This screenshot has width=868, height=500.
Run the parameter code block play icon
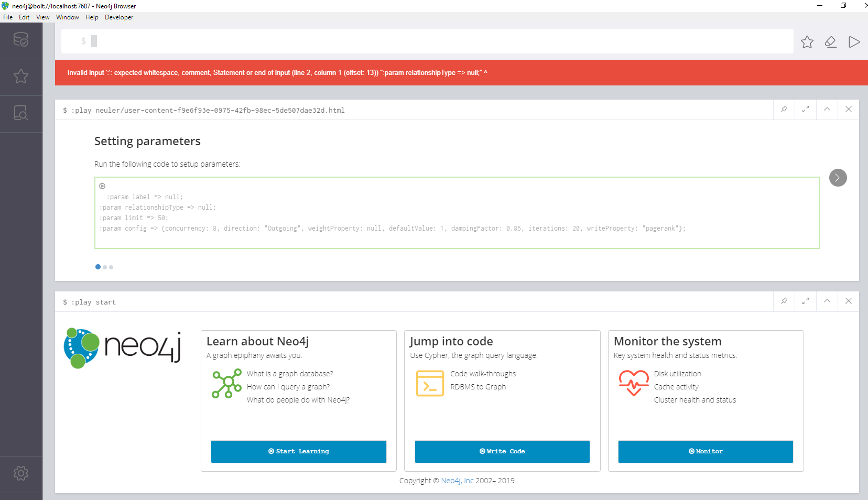(102, 186)
